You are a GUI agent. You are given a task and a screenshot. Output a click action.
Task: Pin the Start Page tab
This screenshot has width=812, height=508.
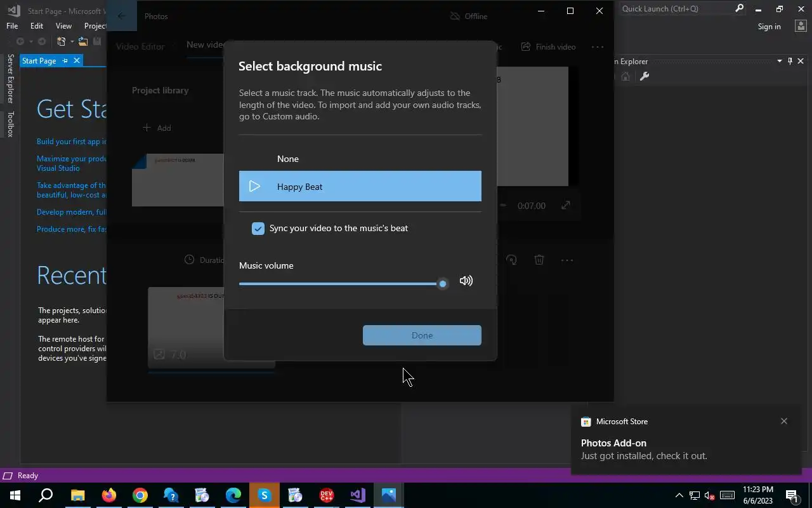(x=65, y=60)
